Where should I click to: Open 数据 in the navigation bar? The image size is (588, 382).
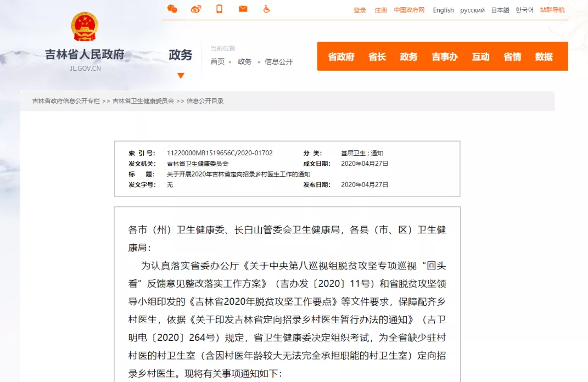point(544,57)
